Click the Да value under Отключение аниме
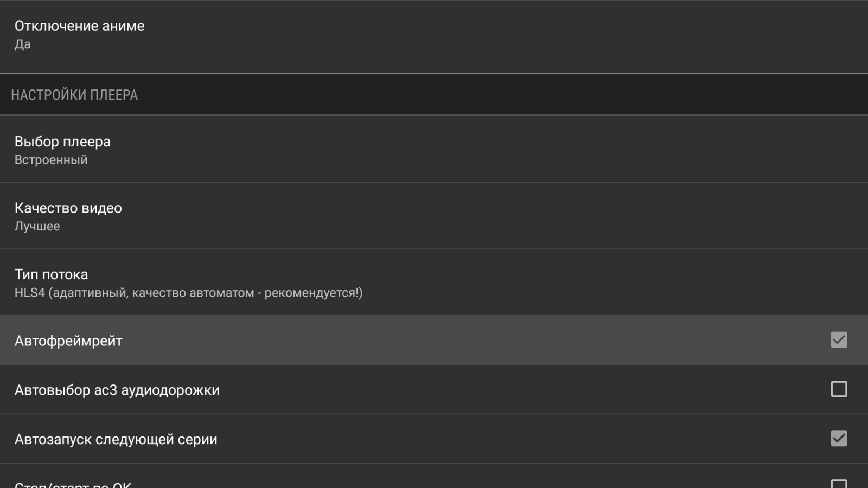Image resolution: width=868 pixels, height=488 pixels. tap(23, 44)
